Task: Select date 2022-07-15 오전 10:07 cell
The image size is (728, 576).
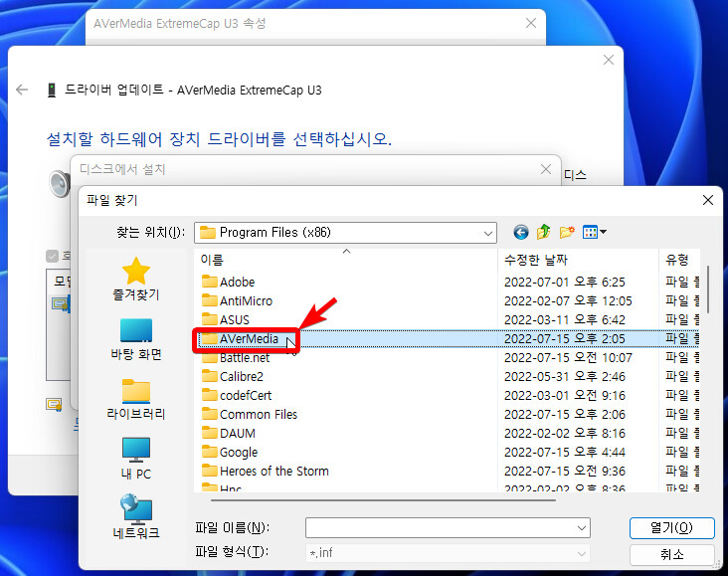Action: (x=568, y=358)
